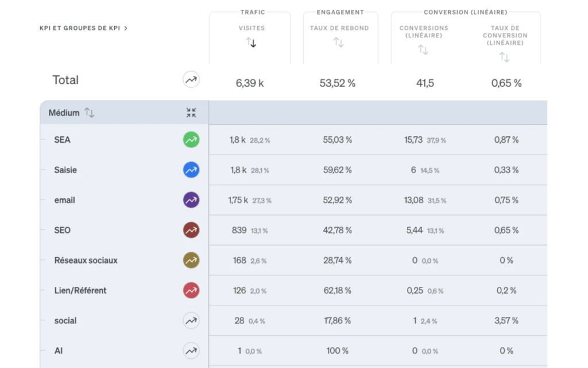Viewport: 588px width, 368px height.
Task: Click total conversions value 41,5
Action: click(425, 83)
